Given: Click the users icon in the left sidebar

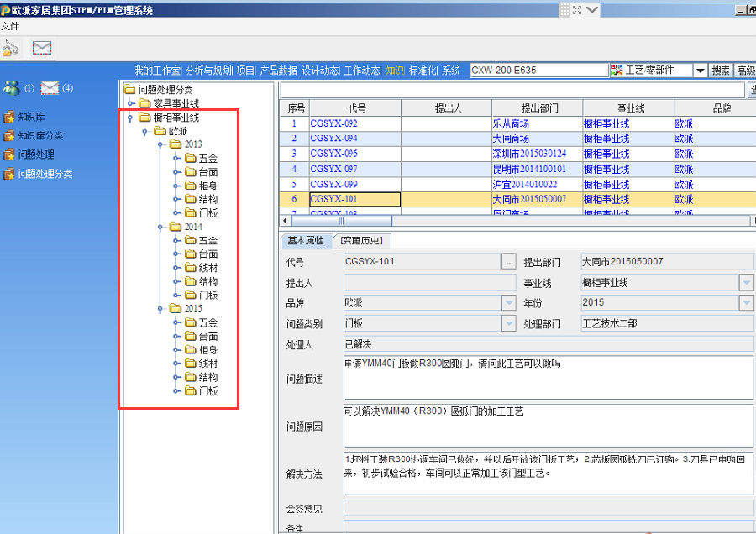Looking at the screenshot, I should (12, 88).
